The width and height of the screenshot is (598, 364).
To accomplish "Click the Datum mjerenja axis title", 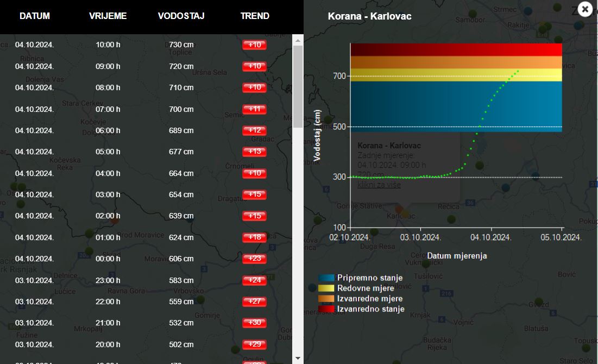I will [457, 256].
